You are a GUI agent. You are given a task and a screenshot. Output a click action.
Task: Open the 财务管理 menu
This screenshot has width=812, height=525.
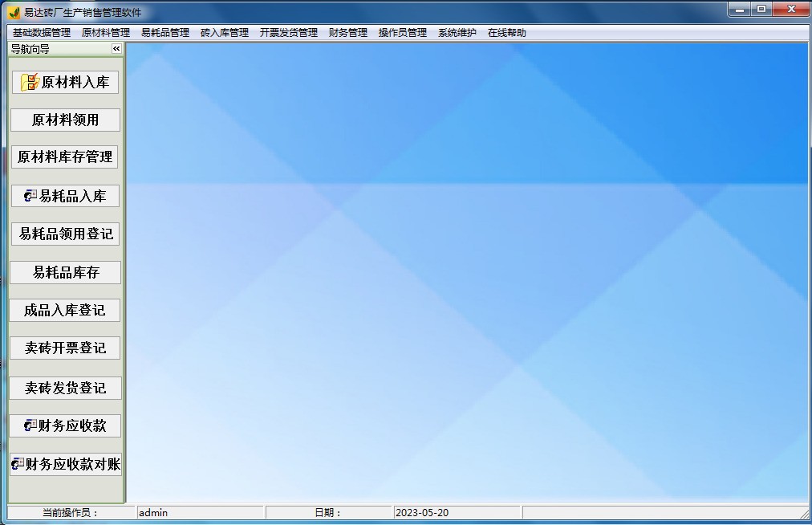347,33
